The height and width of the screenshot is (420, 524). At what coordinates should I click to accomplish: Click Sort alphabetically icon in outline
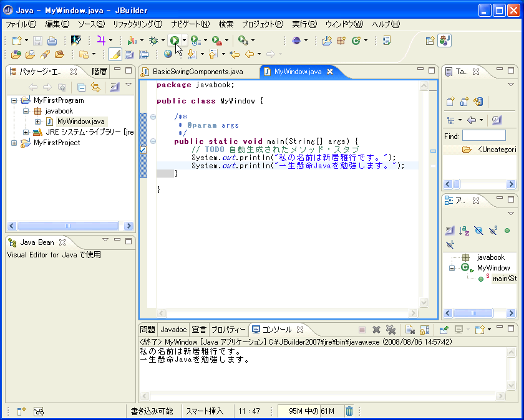464,231
